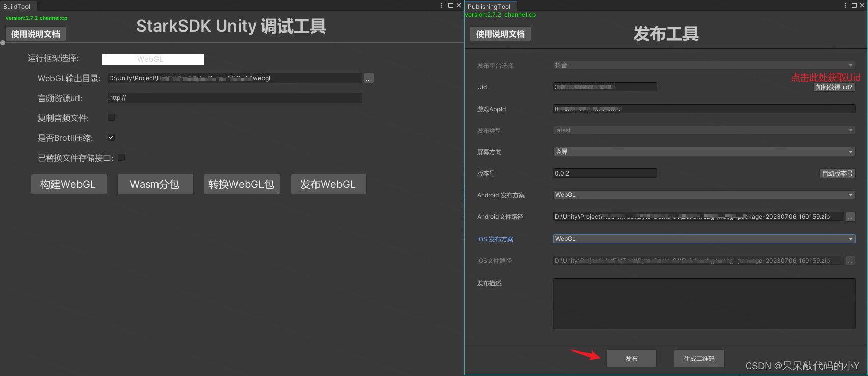Click the Wasm分包 button
Viewport: 868px width, 376px height.
click(155, 184)
